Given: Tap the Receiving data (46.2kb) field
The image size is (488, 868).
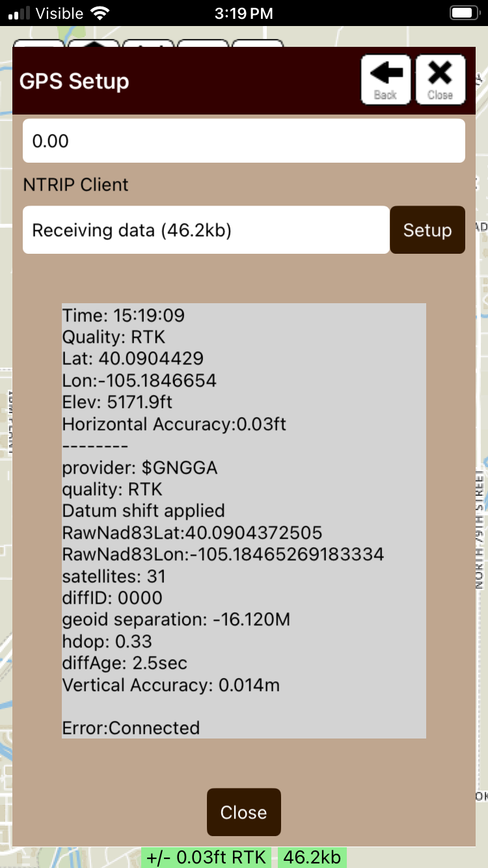Looking at the screenshot, I should point(206,230).
